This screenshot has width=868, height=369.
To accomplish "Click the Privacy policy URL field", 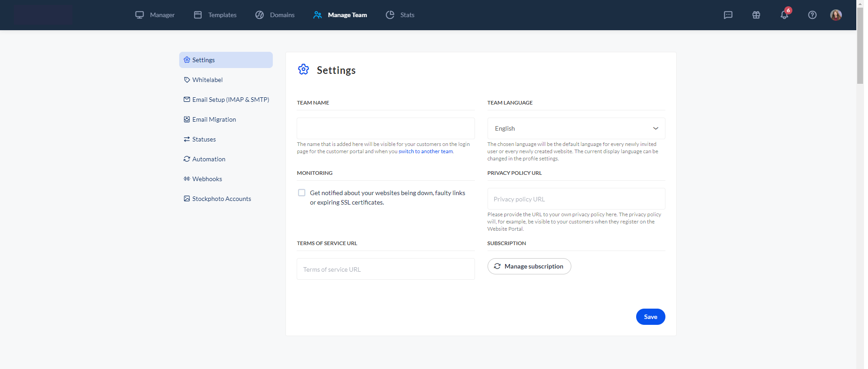I will 576,199.
